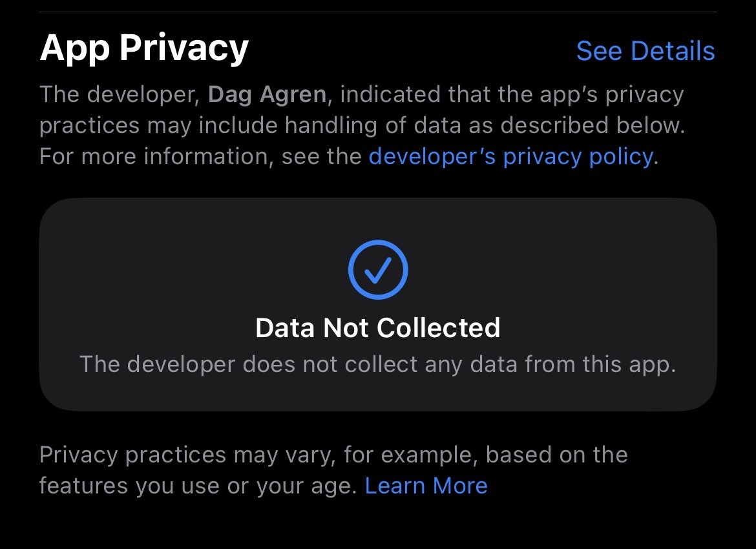Tap the App Privacy section title

click(x=144, y=48)
